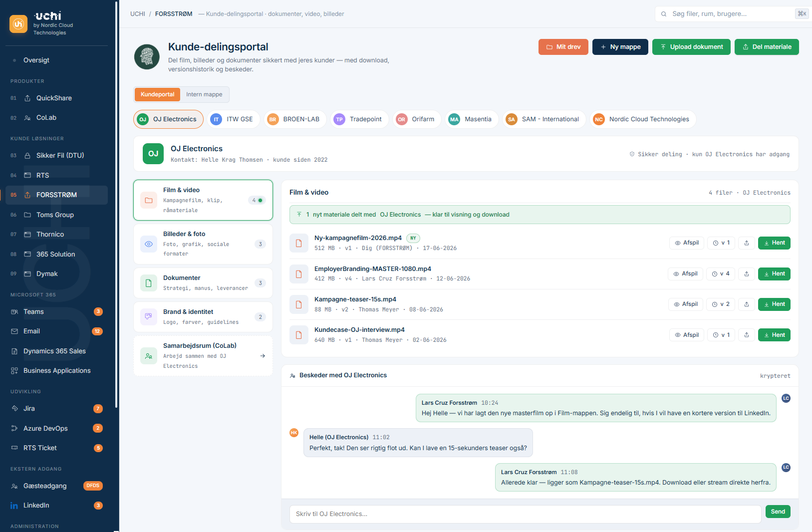The image size is (812, 532).
Task: Click the Upload dokument button
Action: (x=691, y=47)
